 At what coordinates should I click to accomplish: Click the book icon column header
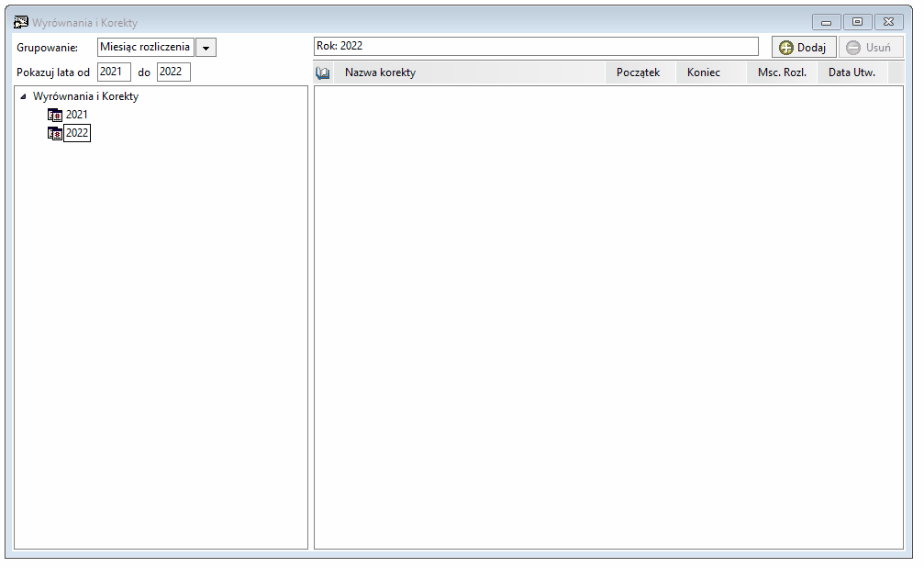(x=323, y=72)
